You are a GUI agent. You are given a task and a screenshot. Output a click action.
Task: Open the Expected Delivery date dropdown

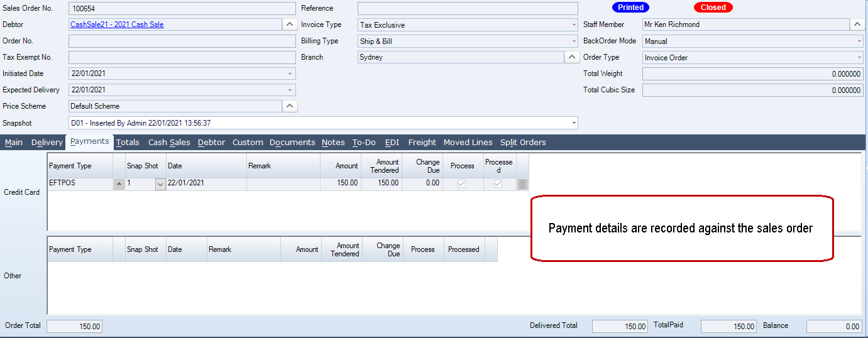[290, 90]
